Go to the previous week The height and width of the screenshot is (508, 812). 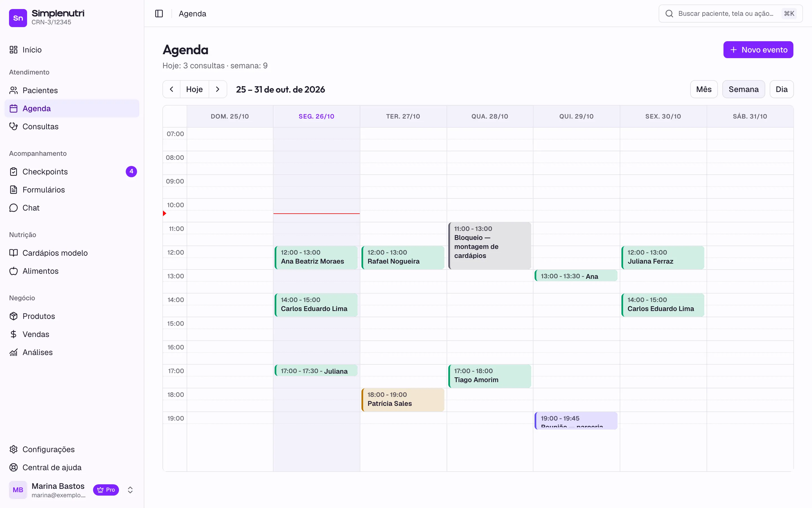[x=171, y=89]
